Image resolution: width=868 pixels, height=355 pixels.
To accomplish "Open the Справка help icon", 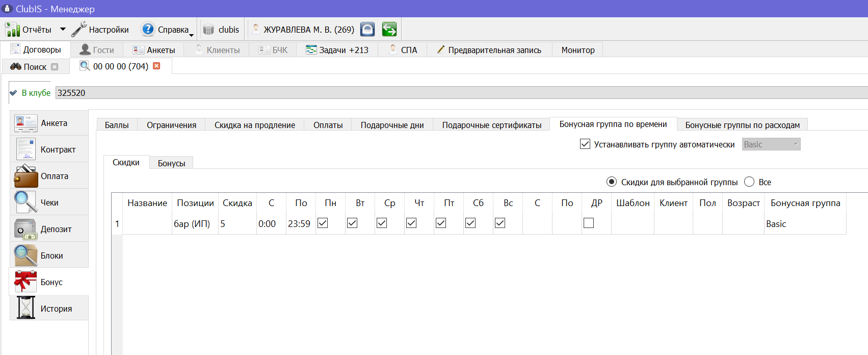I will [x=148, y=29].
